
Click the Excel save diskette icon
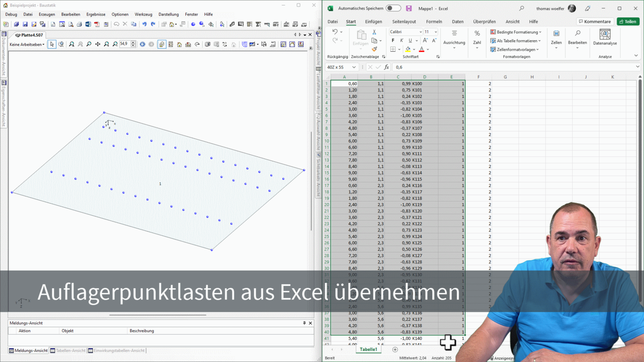[409, 8]
